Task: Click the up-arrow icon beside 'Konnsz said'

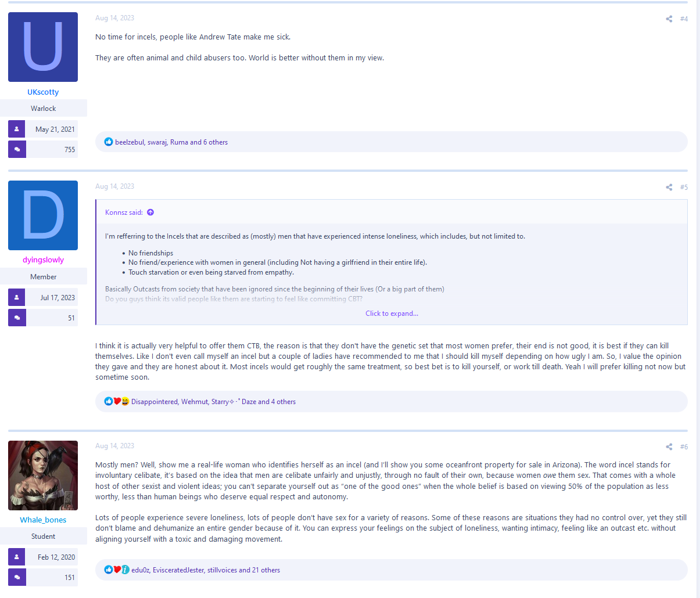Action: coord(150,212)
